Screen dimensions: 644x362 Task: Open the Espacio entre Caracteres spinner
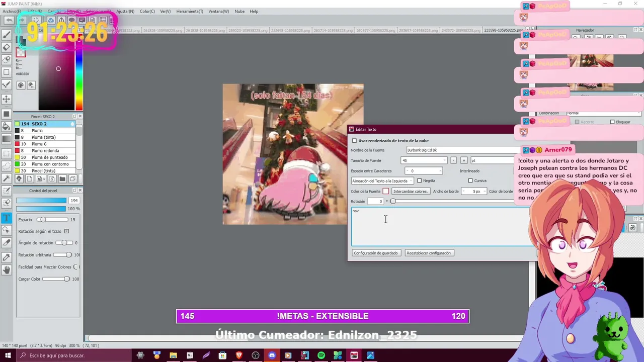click(424, 171)
